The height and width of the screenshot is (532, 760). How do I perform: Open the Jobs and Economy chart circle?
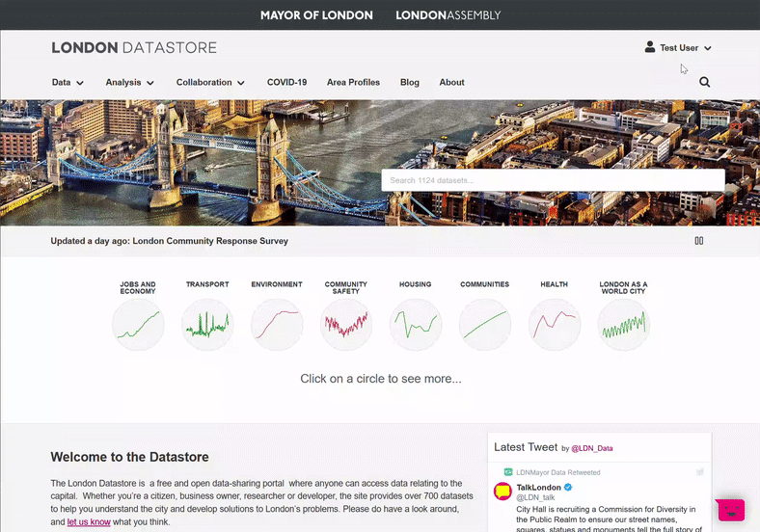pos(138,325)
